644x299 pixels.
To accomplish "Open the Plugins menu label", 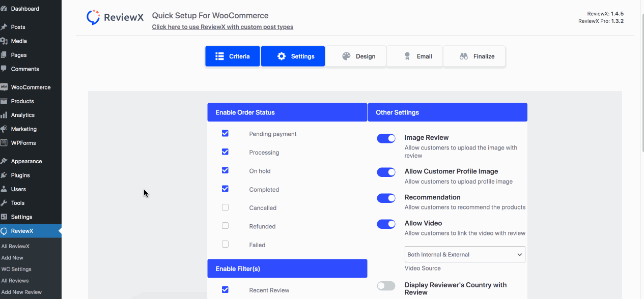I will point(20,175).
